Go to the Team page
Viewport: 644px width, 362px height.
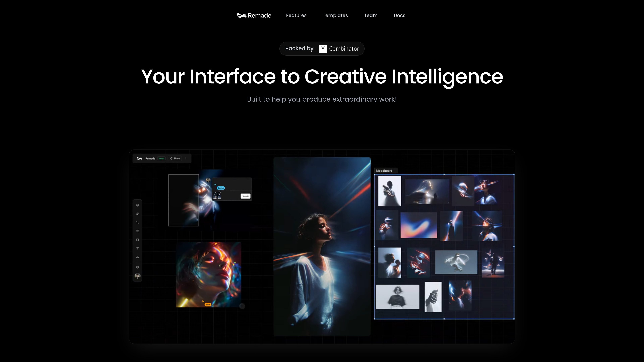371,15
